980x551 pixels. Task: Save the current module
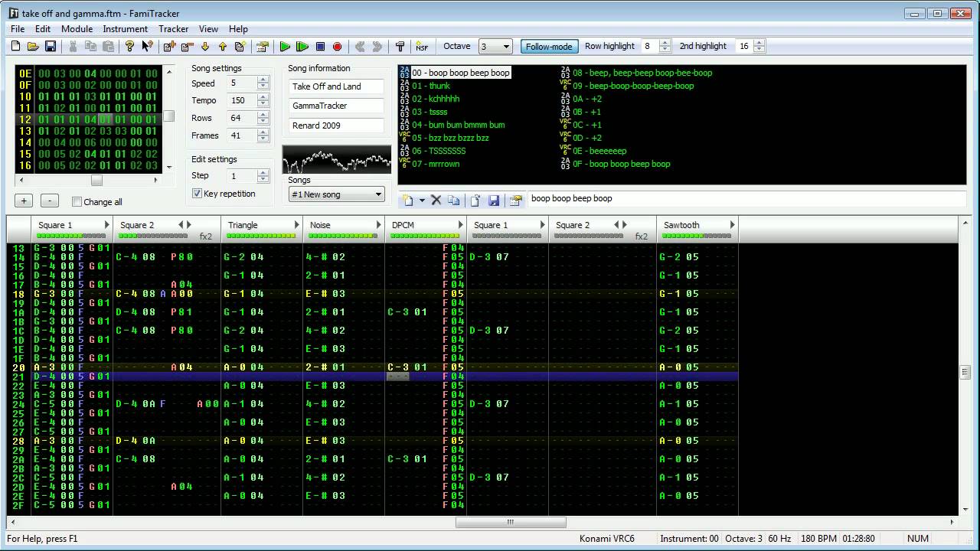(51, 47)
